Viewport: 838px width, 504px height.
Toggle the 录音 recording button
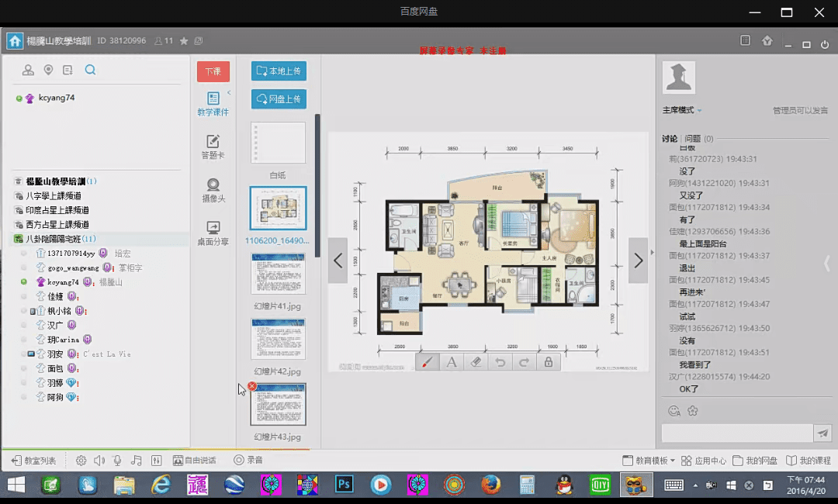[x=248, y=461]
